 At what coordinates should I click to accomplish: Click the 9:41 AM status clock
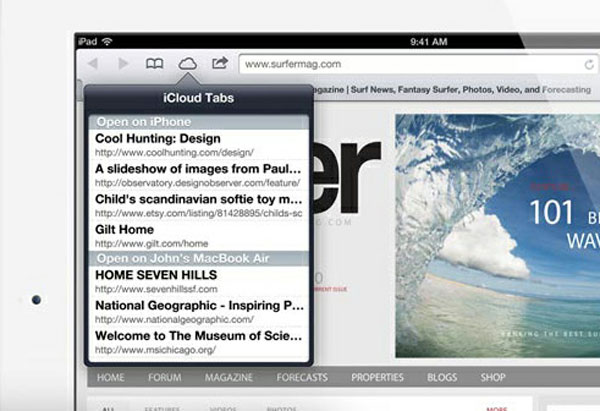429,42
